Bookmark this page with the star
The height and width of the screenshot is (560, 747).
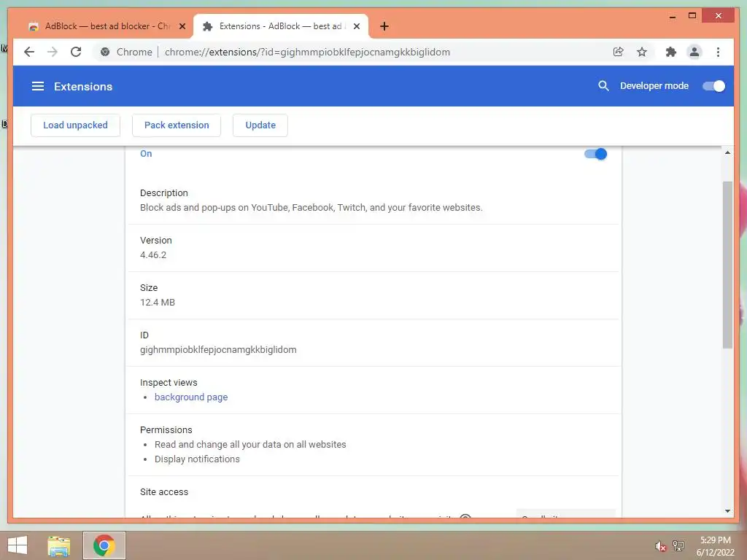pos(642,52)
